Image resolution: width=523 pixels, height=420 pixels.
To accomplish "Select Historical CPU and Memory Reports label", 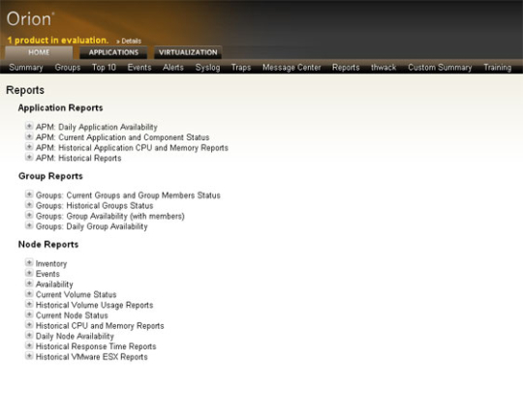I will (x=100, y=326).
